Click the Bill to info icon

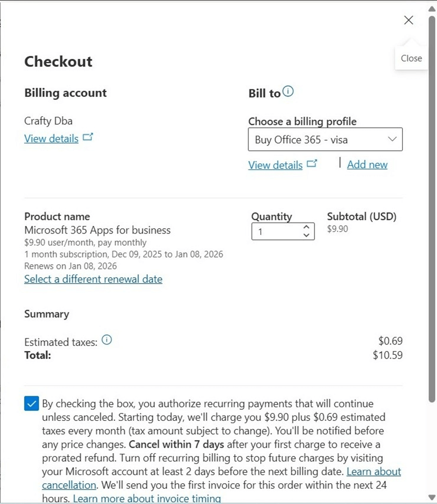pos(288,92)
